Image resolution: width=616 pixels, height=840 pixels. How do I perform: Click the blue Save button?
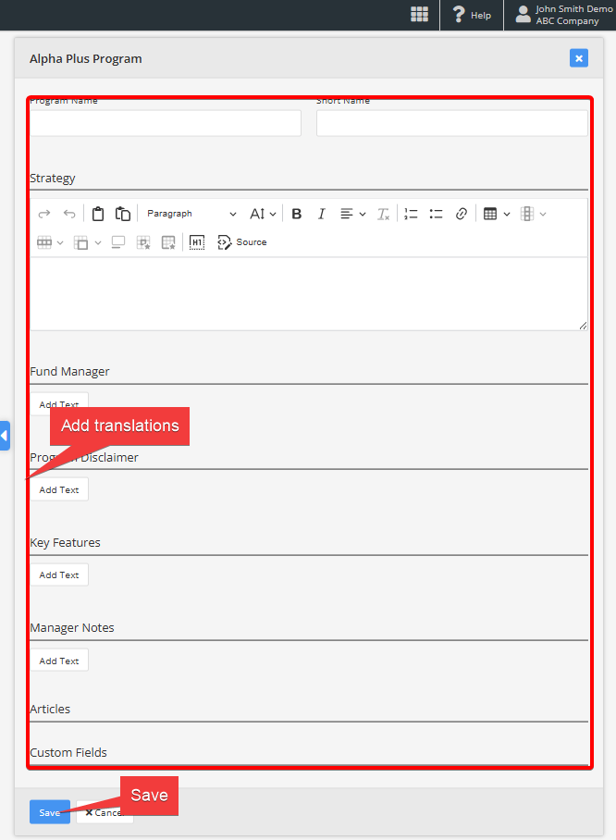[x=49, y=812]
